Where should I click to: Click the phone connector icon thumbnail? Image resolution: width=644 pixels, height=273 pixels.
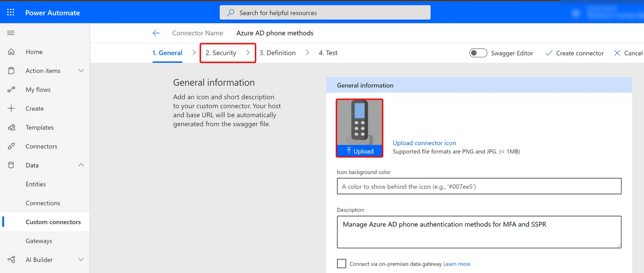(359, 123)
